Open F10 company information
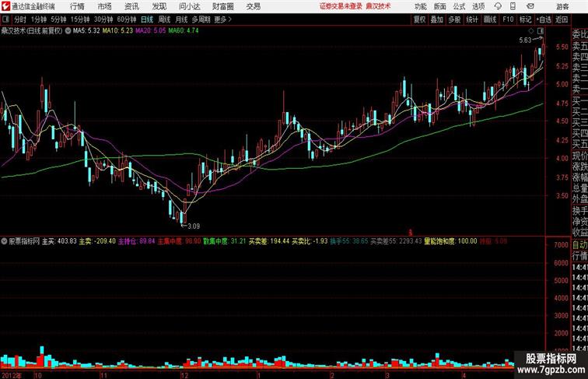 point(508,19)
